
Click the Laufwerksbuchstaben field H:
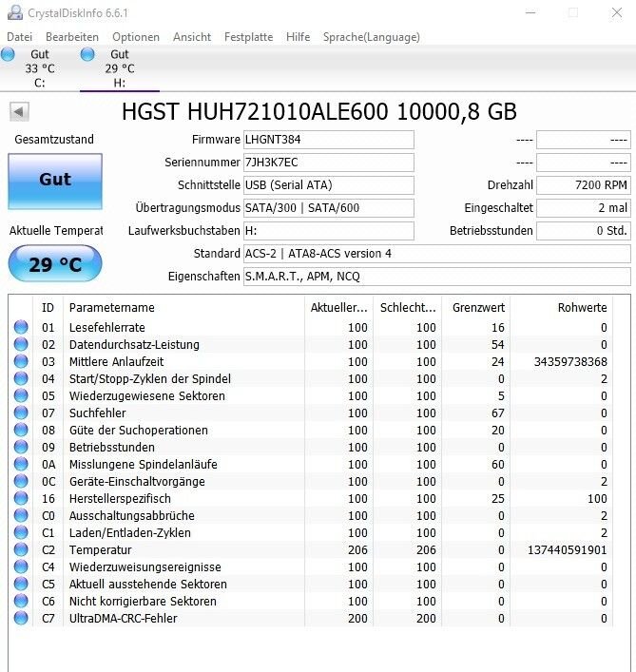329,231
